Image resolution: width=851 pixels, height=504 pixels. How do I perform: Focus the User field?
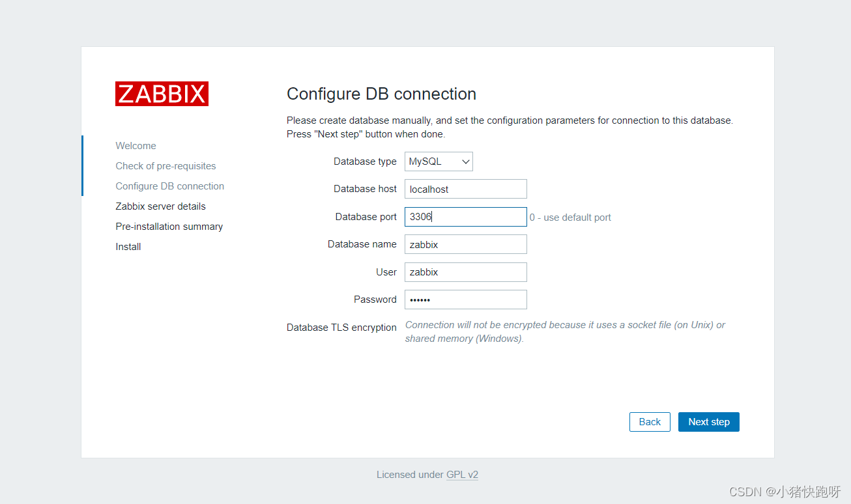pyautogui.click(x=465, y=272)
